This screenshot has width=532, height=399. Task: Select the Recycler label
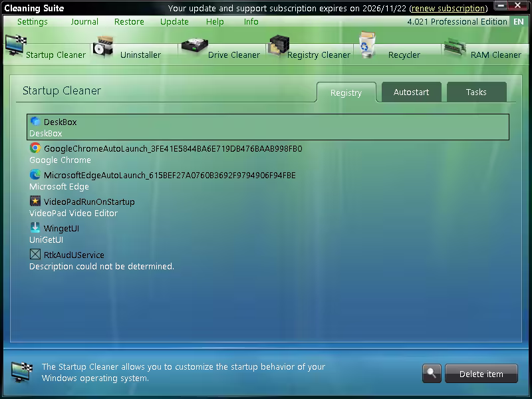pyautogui.click(x=404, y=55)
